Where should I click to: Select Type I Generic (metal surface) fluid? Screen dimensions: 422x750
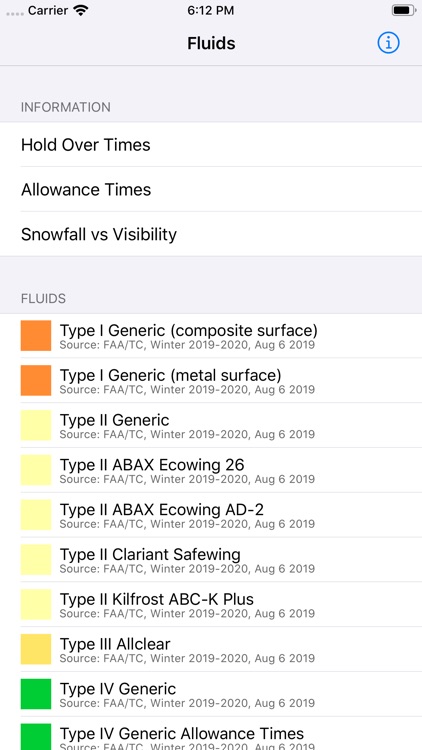pyautogui.click(x=211, y=381)
